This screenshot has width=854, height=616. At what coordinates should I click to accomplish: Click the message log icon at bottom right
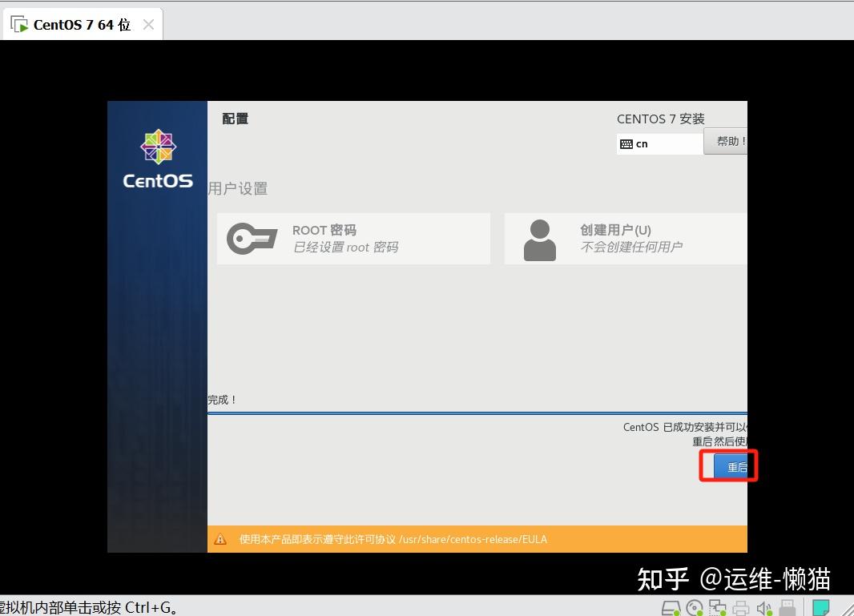coord(821,608)
